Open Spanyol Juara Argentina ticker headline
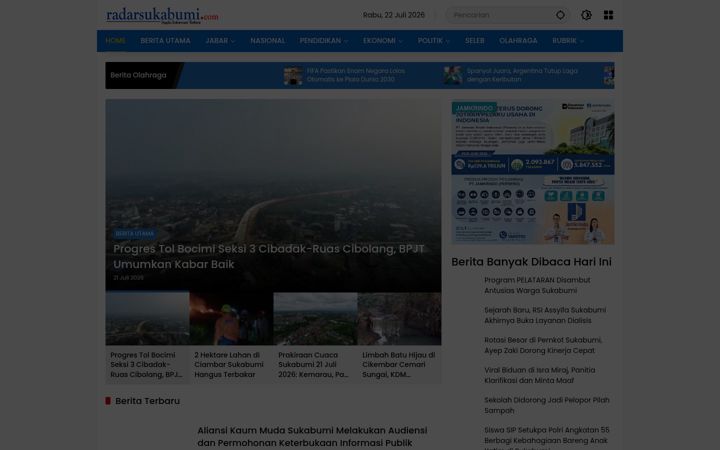The height and width of the screenshot is (450, 720). click(x=522, y=75)
